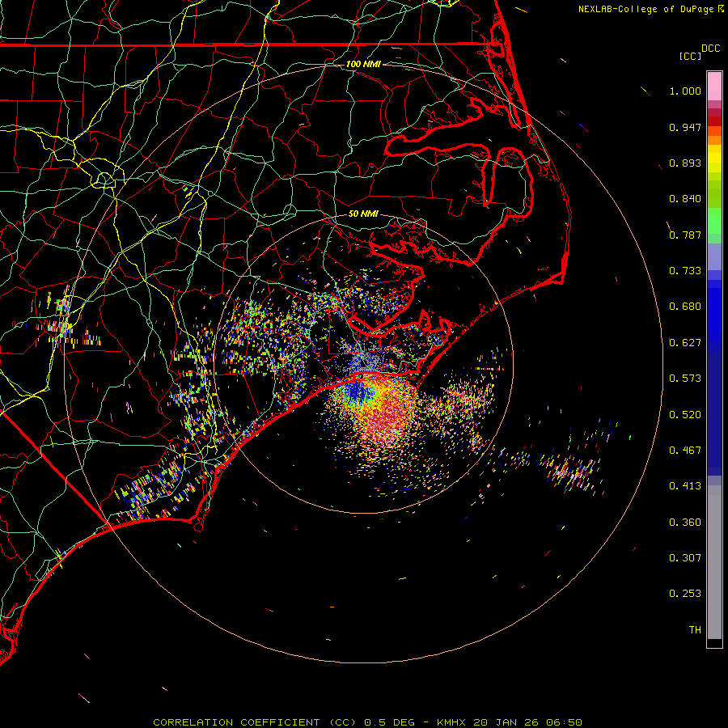Click the 0.360 legend value
The height and width of the screenshot is (728, 728).
pos(685,523)
